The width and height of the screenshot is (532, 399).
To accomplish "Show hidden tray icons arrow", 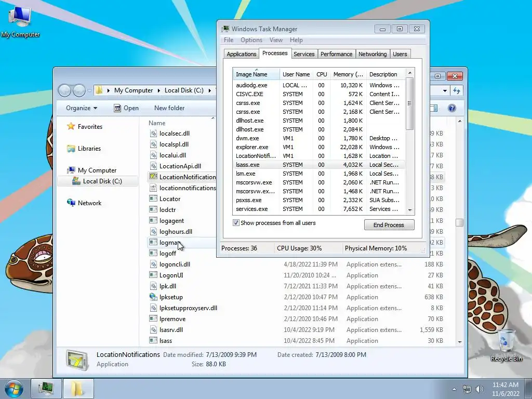I will pyautogui.click(x=454, y=390).
